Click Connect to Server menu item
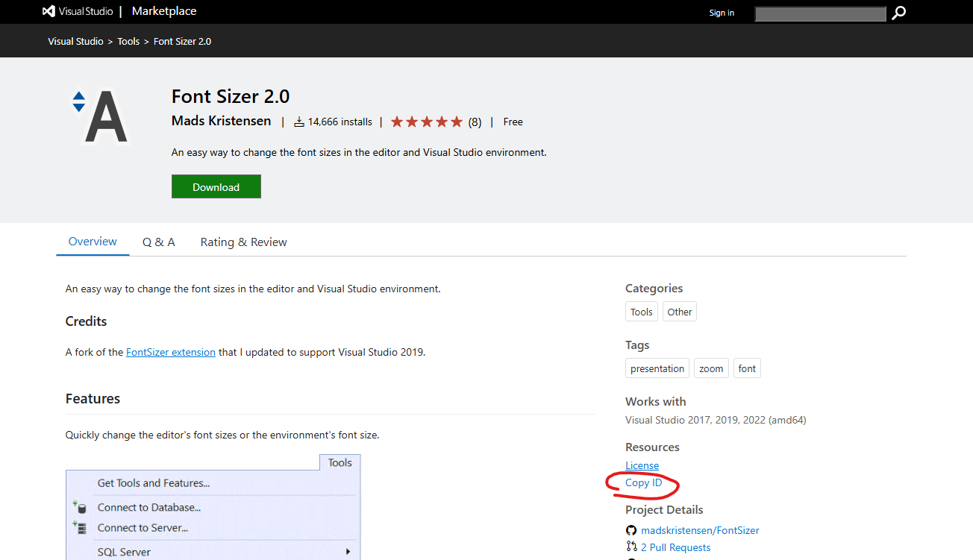 [x=143, y=527]
